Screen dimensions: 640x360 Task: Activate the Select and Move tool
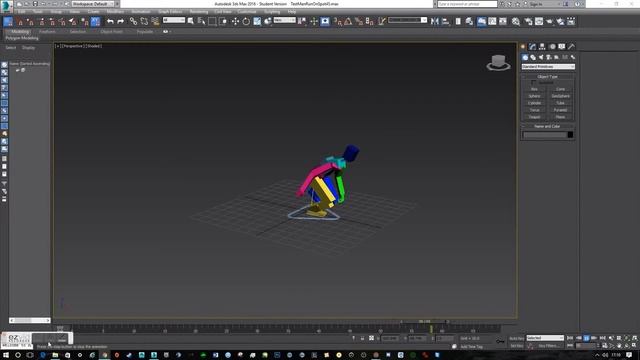[236, 21]
